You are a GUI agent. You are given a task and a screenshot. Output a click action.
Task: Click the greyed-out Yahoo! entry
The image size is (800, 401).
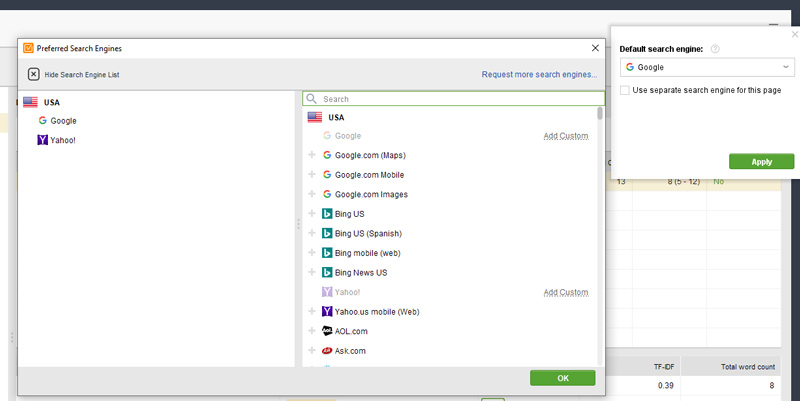coord(347,292)
